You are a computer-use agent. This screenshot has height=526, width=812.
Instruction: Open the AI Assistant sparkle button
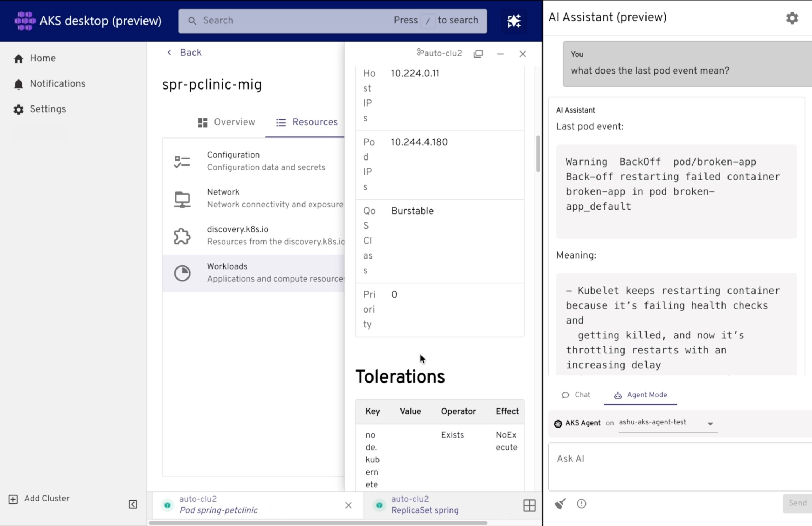tap(514, 21)
